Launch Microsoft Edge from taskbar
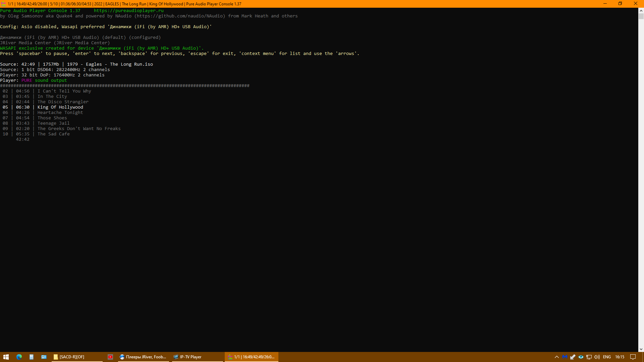Image resolution: width=644 pixels, height=362 pixels. (x=19, y=357)
